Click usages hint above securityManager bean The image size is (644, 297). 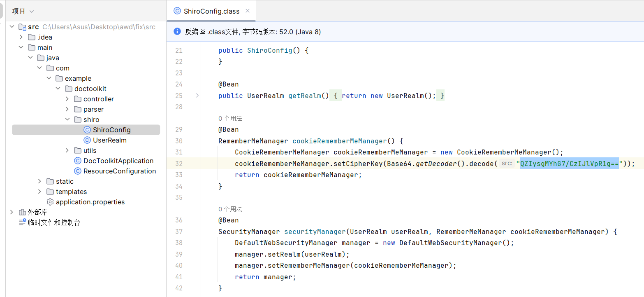230,209
